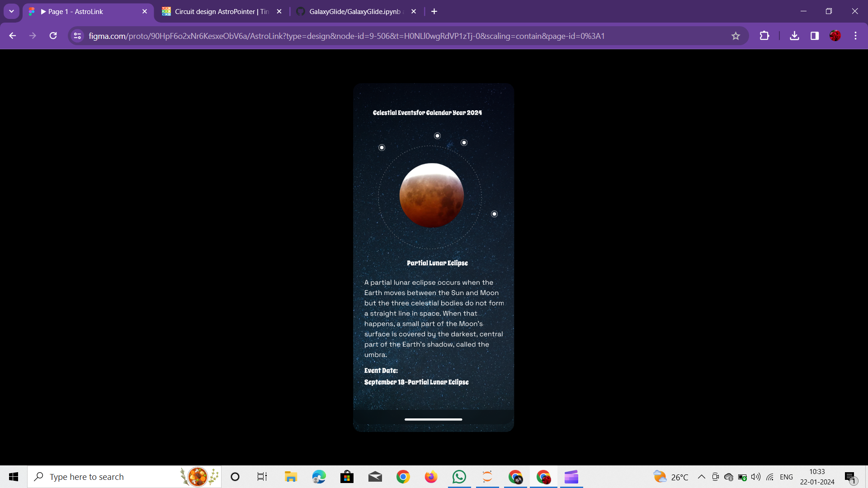Open the Extensions puzzle icon
The height and width of the screenshot is (488, 868).
tap(764, 36)
